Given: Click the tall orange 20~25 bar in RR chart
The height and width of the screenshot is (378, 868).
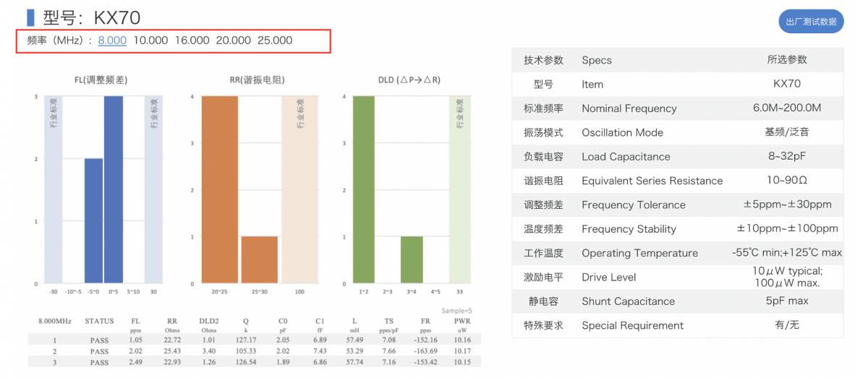Looking at the screenshot, I should coord(219,189).
